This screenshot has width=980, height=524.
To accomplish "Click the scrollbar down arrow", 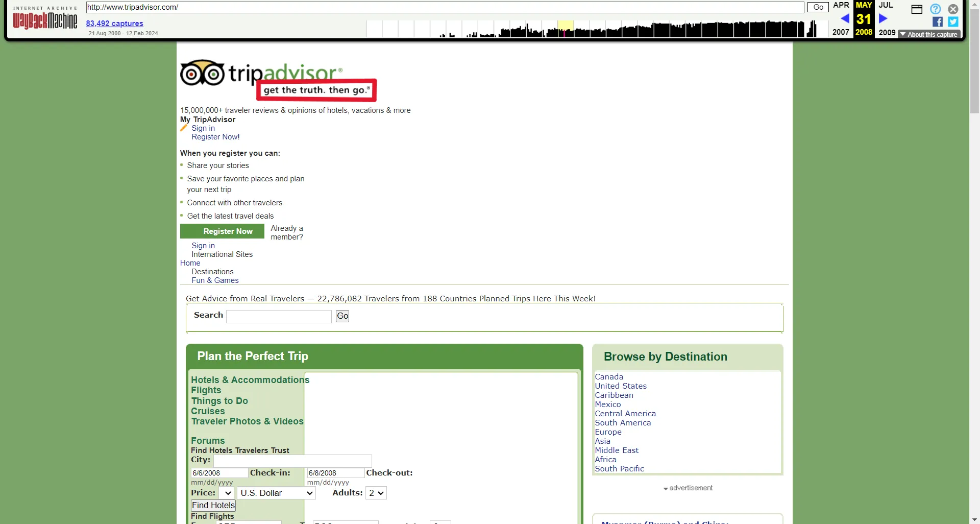I will [x=974, y=519].
